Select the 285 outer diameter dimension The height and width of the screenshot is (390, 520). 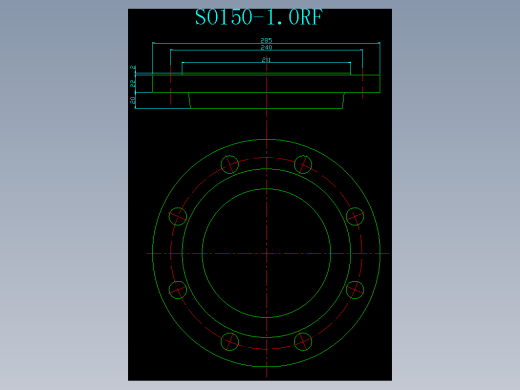[266, 40]
